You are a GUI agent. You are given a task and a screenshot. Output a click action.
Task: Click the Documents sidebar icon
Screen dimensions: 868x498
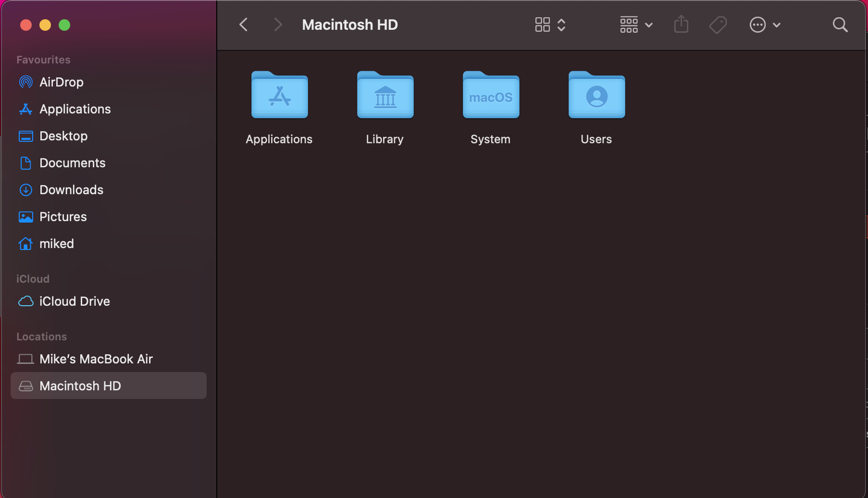tap(26, 163)
